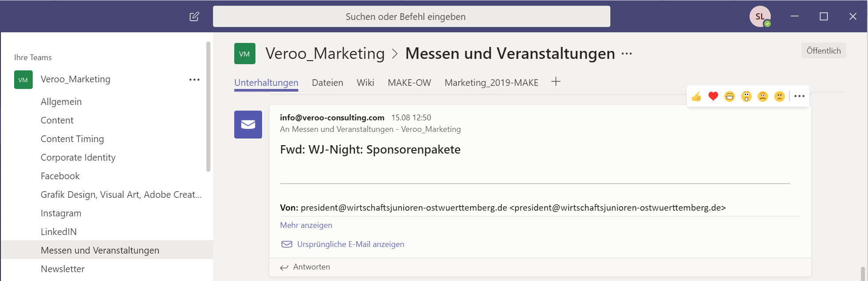Open the Instagram channel
868x281 pixels.
(61, 213)
